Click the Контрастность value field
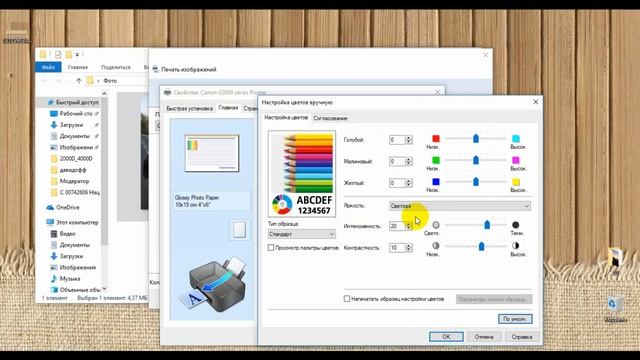The width and height of the screenshot is (640, 360). [x=397, y=248]
